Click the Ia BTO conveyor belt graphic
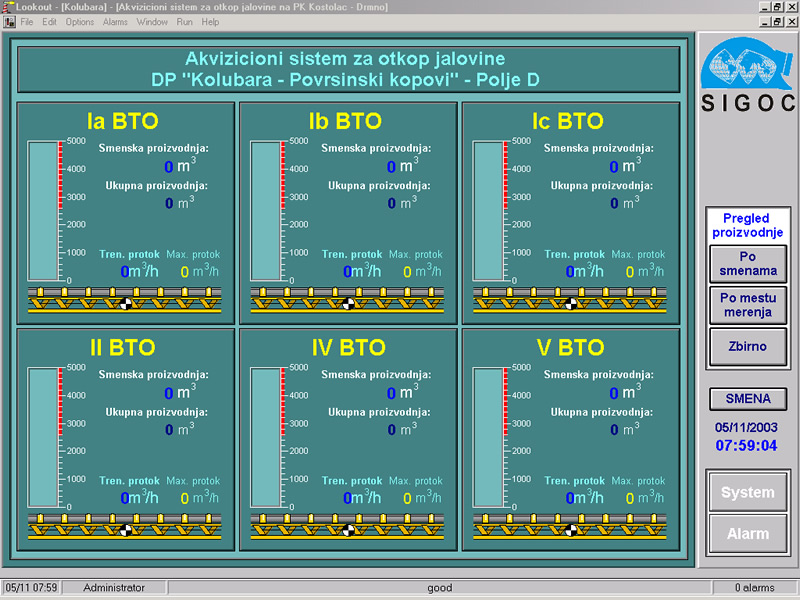This screenshot has height=600, width=800. [x=125, y=299]
